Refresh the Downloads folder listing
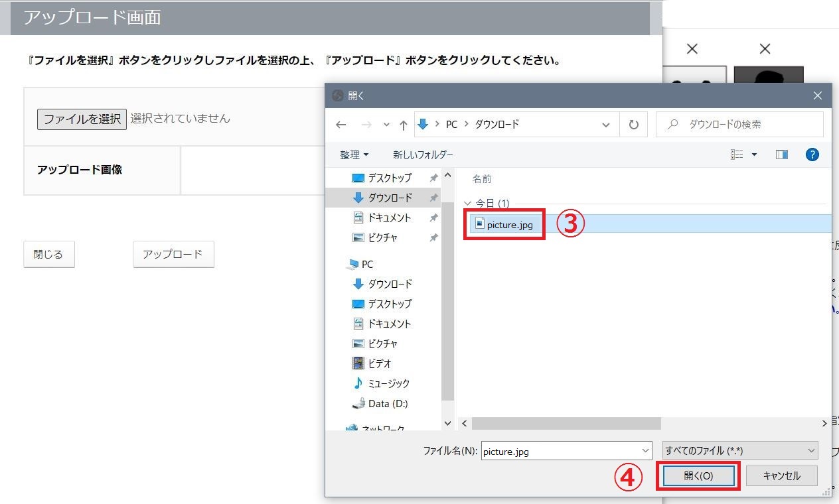Image resolution: width=839 pixels, height=504 pixels. pos(634,125)
